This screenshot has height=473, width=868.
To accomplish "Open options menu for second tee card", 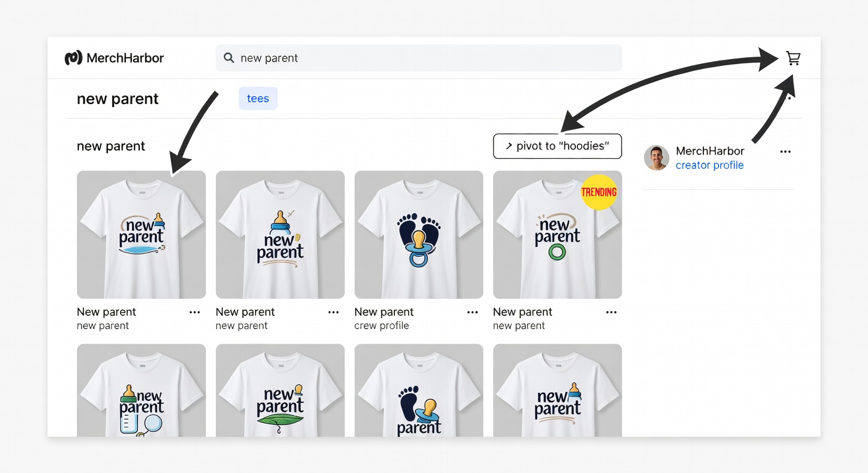I will tap(333, 312).
